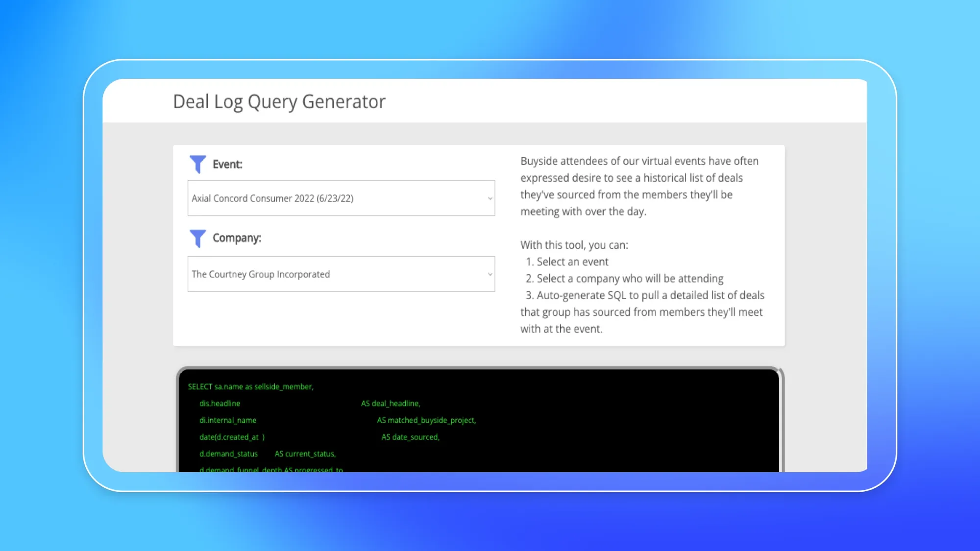Click the Event filter funnel icon
This screenshot has width=980, height=551.
[x=198, y=165]
